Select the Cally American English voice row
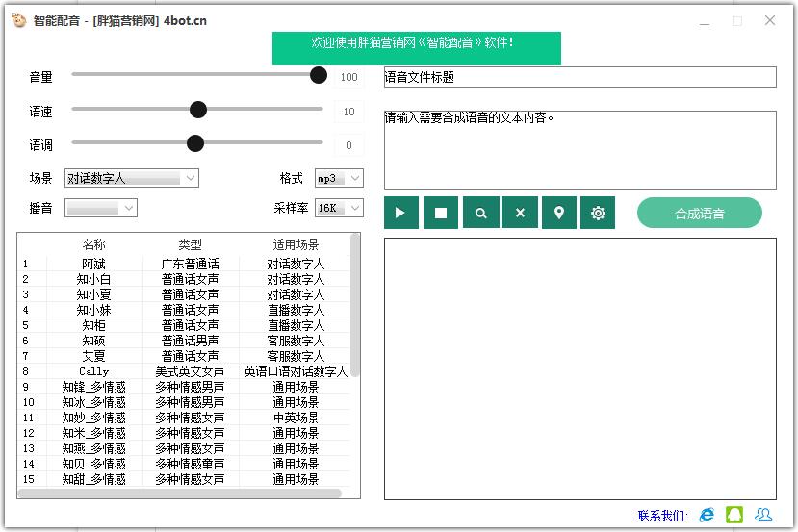This screenshot has height=532, width=798. pos(94,371)
